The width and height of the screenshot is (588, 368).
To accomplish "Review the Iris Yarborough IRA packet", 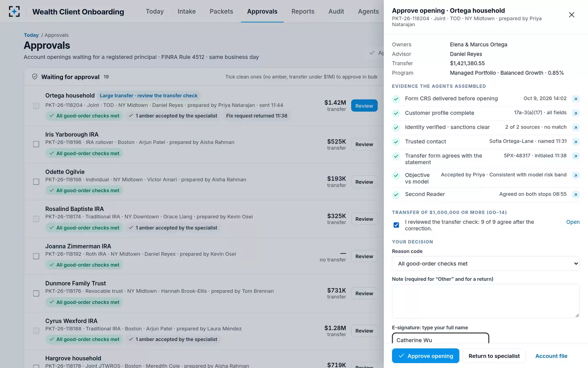I will 364,144.
